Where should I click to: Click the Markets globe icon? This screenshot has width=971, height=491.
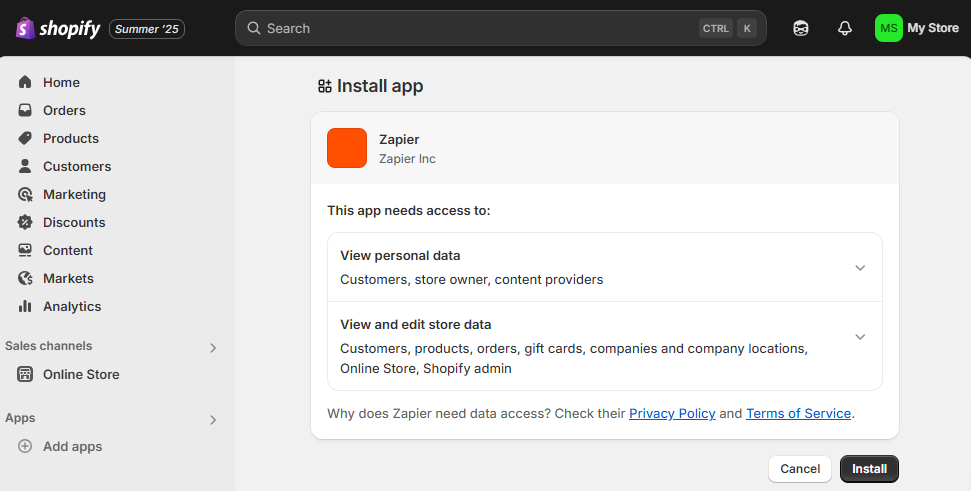tap(25, 278)
